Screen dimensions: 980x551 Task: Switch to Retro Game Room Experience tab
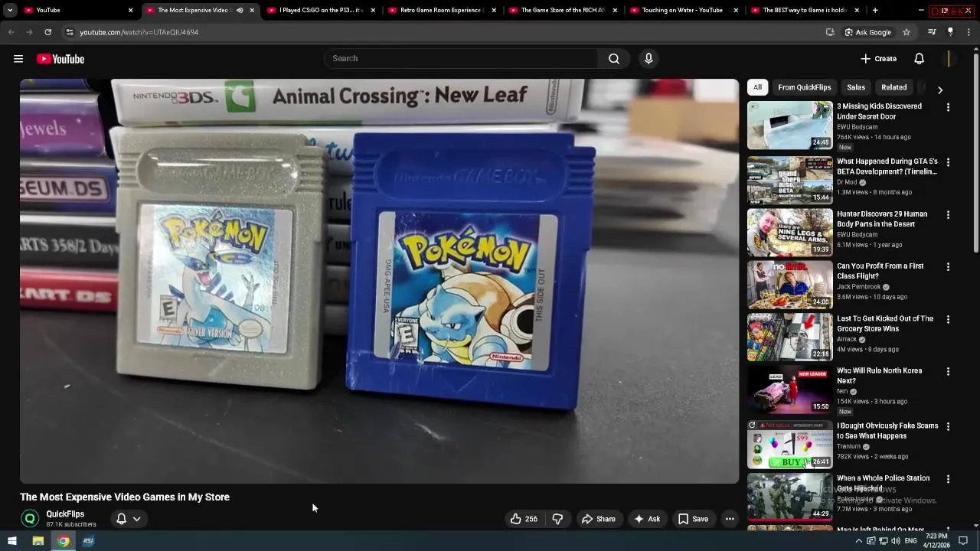coord(440,10)
